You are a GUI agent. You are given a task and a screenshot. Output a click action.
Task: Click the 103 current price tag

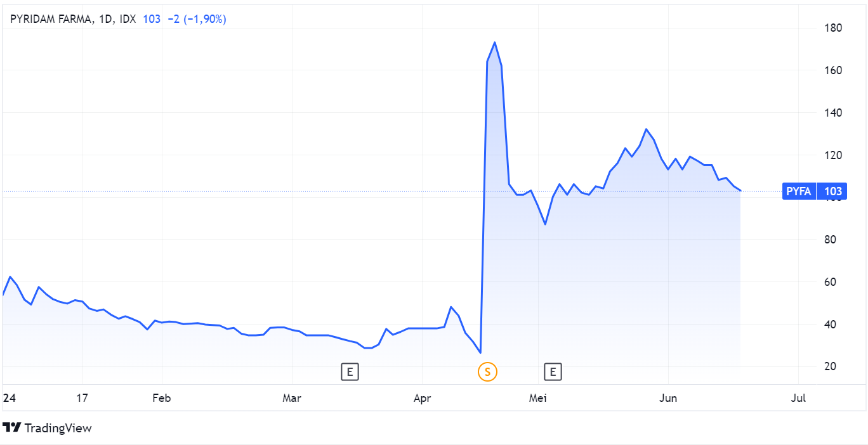point(832,191)
